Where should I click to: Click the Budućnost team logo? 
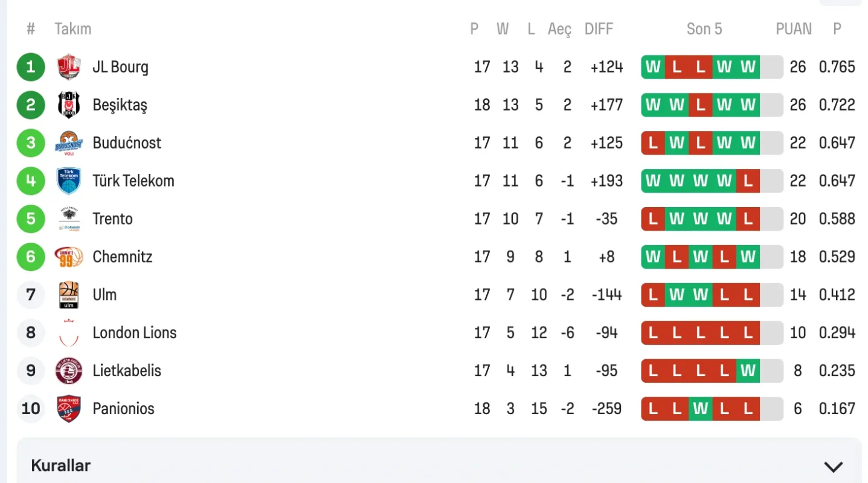coord(69,143)
